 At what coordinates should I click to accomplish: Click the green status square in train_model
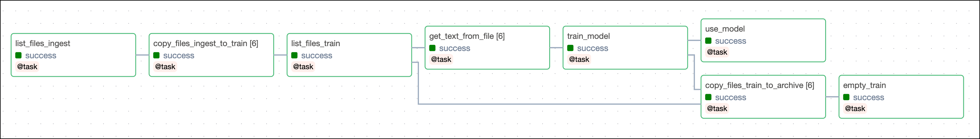570,48
